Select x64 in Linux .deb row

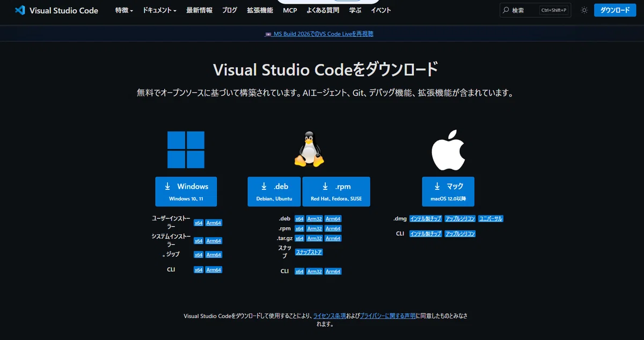[299, 219]
